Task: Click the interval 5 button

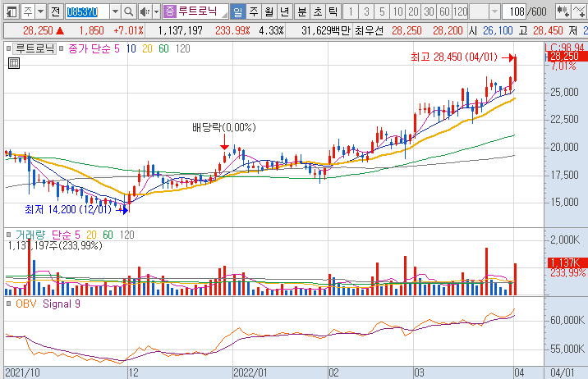Action: 382,12
